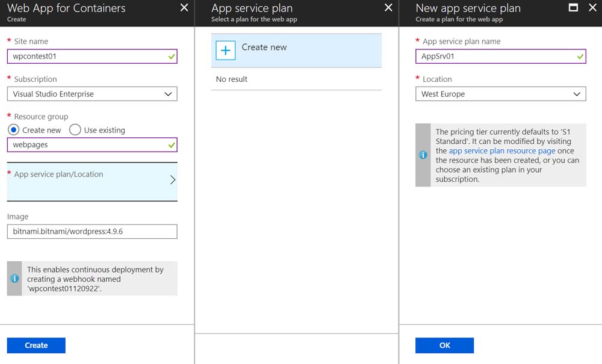Focus the Image input field
Screen dimensions: 602x364
[92, 231]
